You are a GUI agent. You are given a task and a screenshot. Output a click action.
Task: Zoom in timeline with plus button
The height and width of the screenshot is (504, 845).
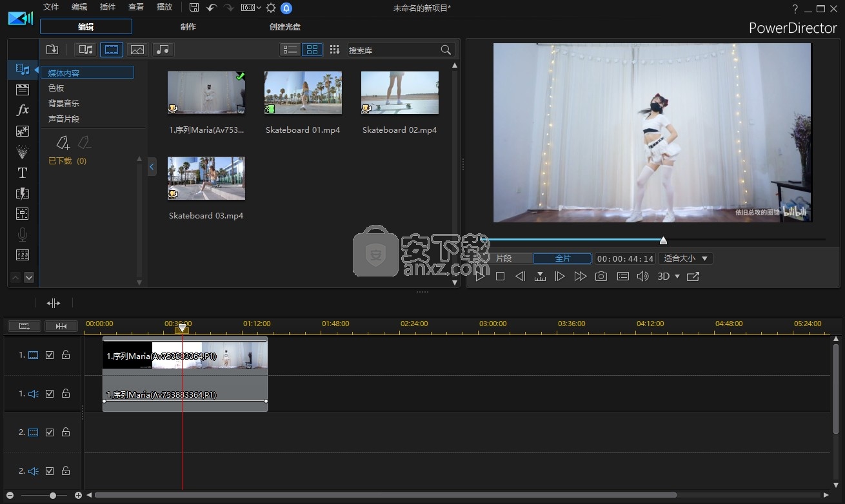(x=78, y=496)
